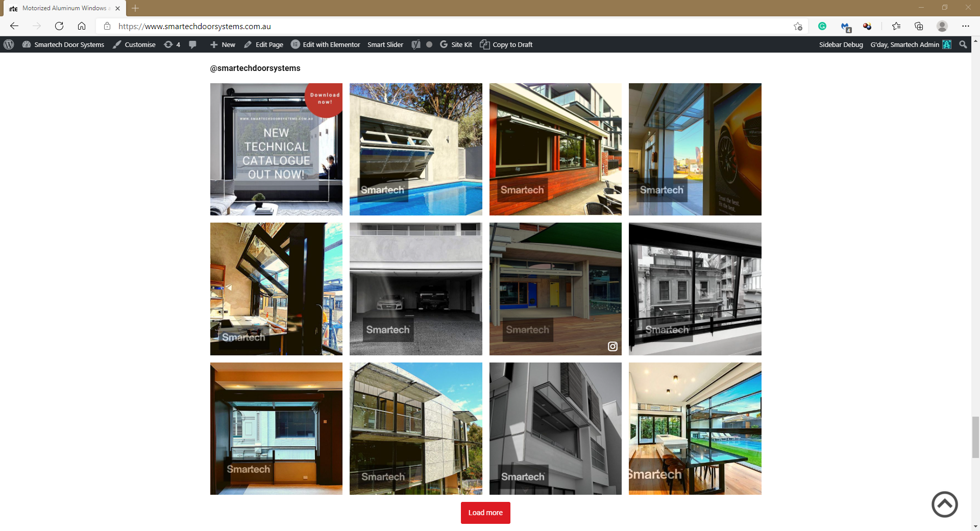The width and height of the screenshot is (980, 531).
Task: View site information lock icon
Action: (x=107, y=26)
